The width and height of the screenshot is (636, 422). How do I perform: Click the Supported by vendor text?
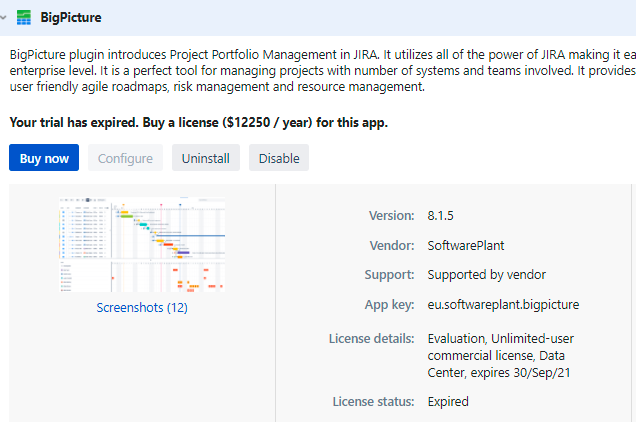(x=487, y=275)
